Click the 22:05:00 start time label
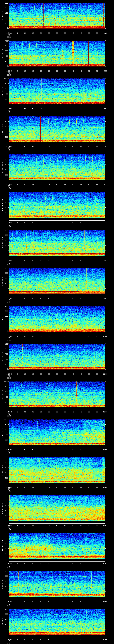Image resolution: width=114 pixels, height=644 pixels. pyautogui.click(x=9, y=184)
